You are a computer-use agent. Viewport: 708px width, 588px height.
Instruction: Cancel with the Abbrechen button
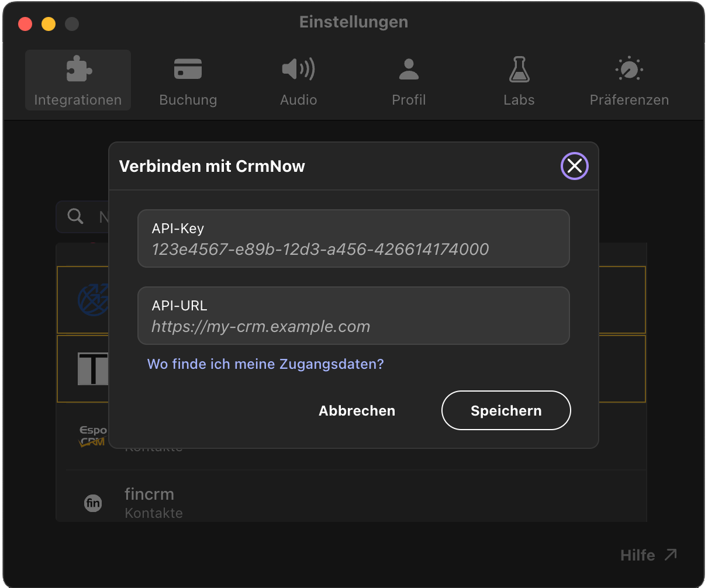point(357,410)
